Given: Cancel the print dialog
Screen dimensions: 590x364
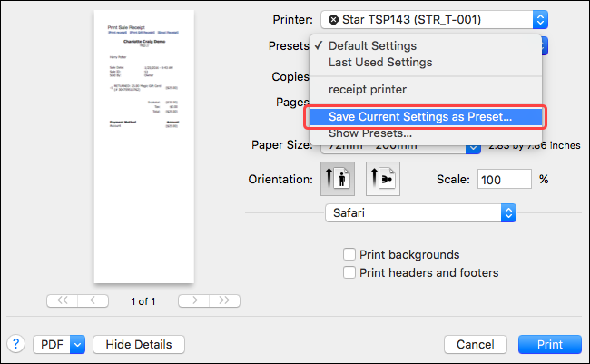Looking at the screenshot, I should coord(476,344).
